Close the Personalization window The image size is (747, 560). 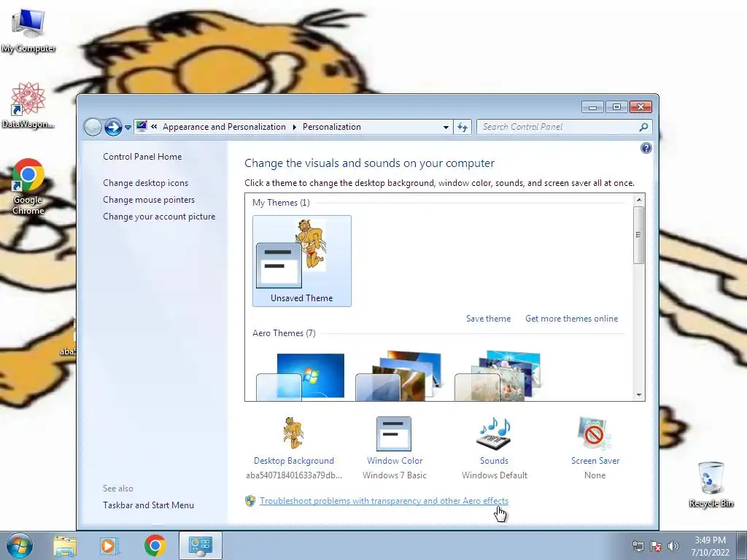[640, 107]
